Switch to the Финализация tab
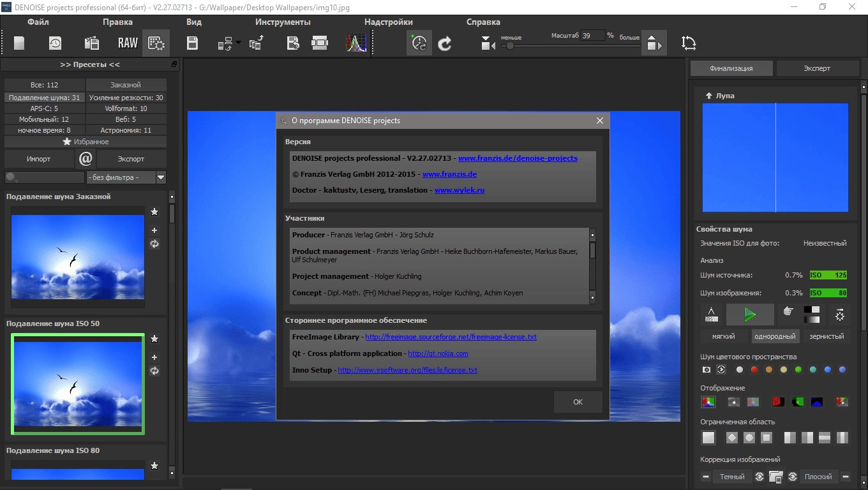Viewport: 868px width, 490px height. (731, 68)
